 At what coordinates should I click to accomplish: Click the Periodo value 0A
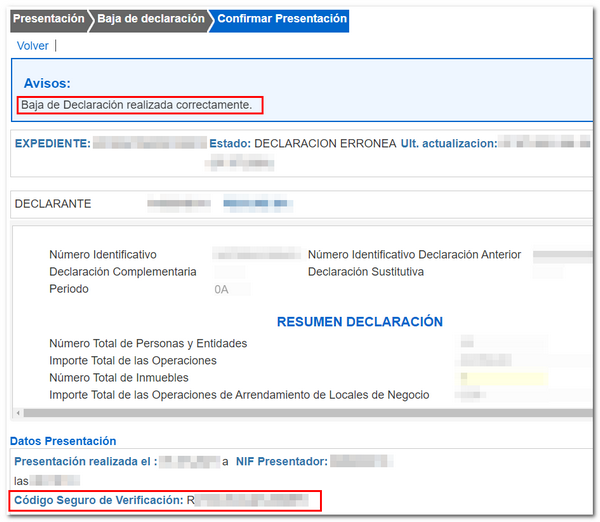pyautogui.click(x=222, y=290)
